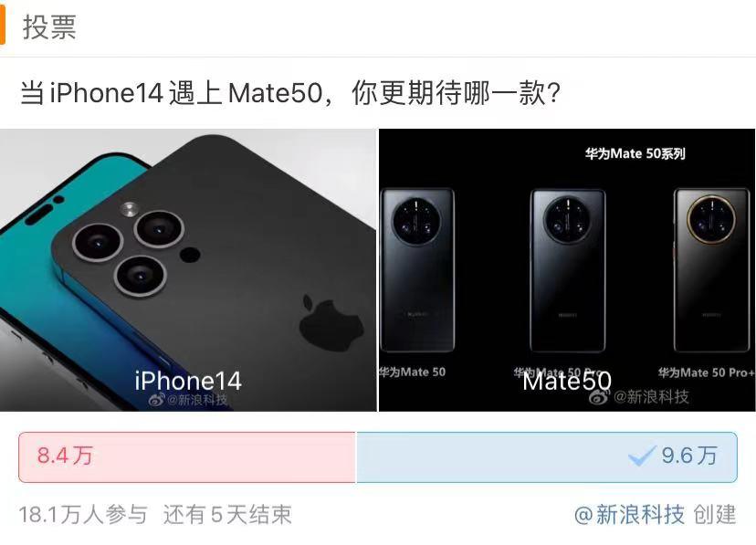The image size is (756, 545).
Task: Select the blue Mate50 9.6万 vote option
Action: tap(547, 456)
